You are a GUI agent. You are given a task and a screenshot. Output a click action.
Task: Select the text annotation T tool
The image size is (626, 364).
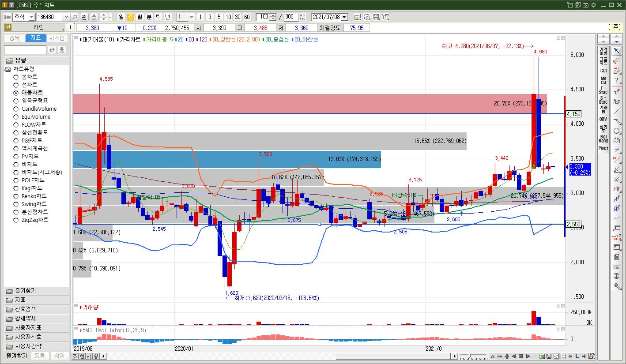(617, 92)
